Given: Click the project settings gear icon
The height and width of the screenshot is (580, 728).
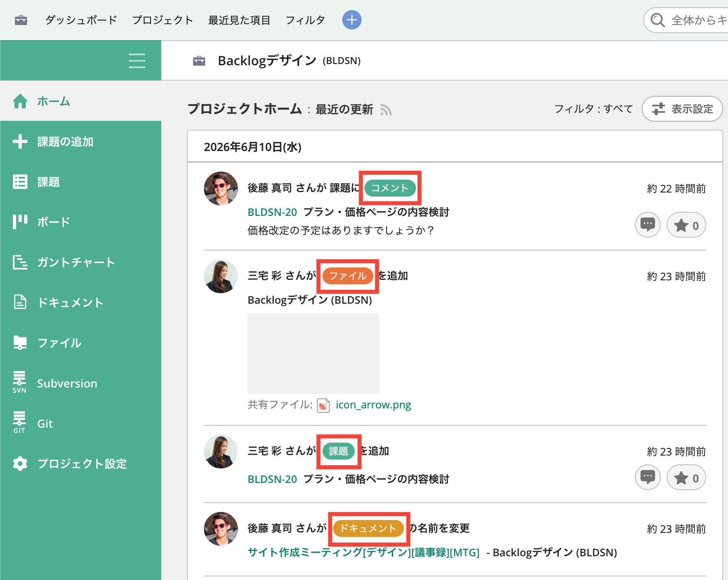Looking at the screenshot, I should (20, 464).
